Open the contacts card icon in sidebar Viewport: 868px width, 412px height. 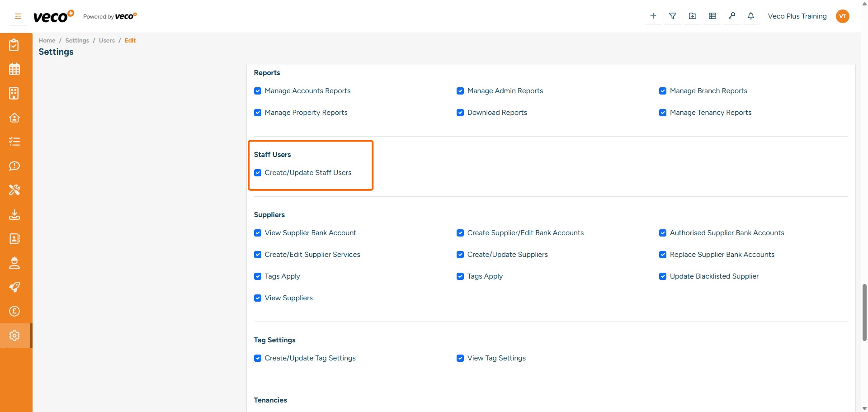point(14,239)
